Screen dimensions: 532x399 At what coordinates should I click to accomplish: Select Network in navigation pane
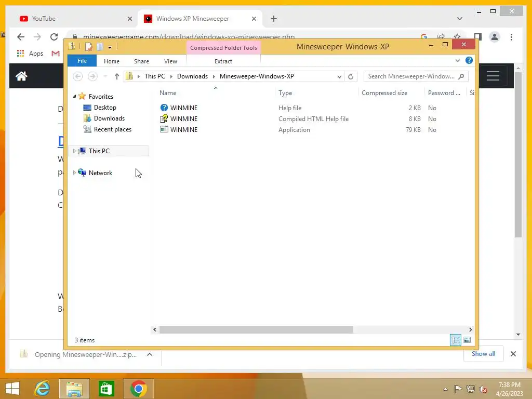point(100,172)
